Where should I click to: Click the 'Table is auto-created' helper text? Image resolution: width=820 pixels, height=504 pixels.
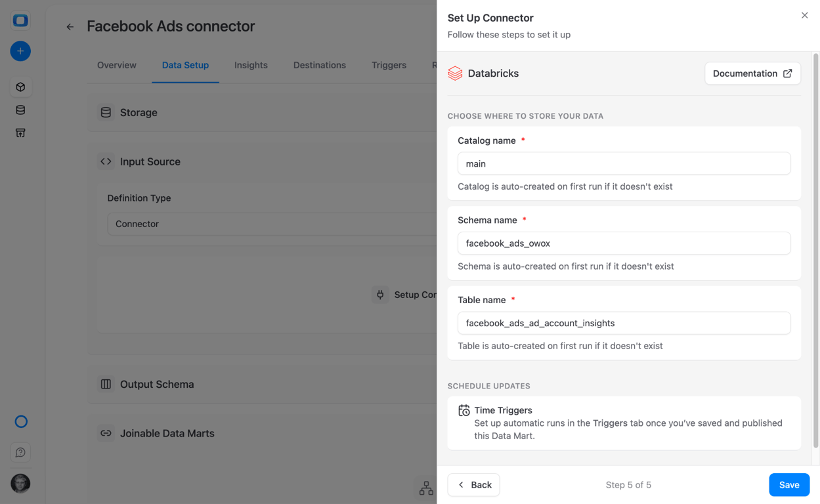click(560, 346)
